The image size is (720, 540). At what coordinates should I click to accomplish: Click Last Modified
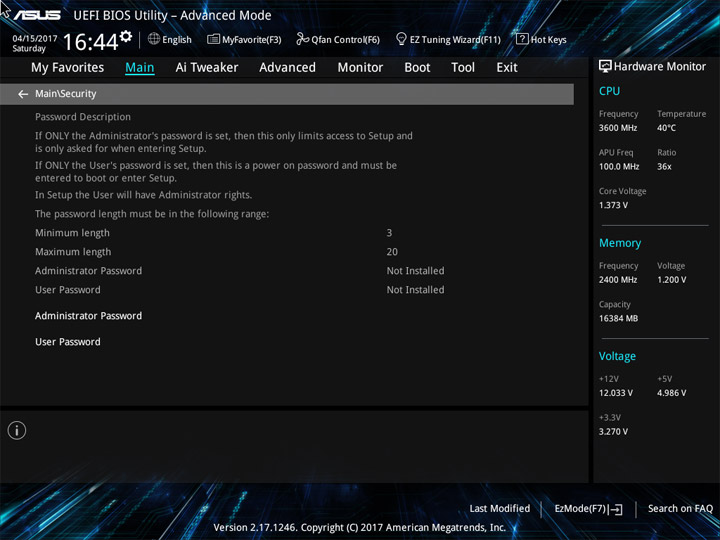[500, 509]
